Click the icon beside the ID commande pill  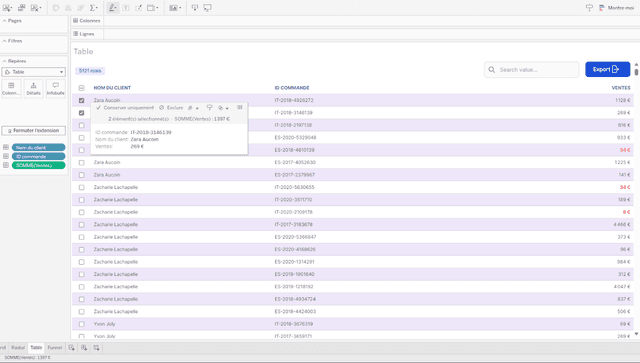pos(6,156)
